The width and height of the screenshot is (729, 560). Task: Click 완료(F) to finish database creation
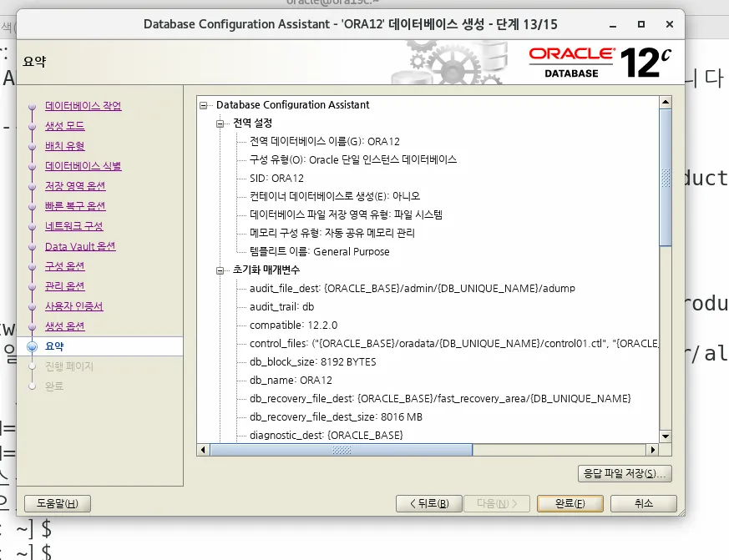(x=570, y=503)
